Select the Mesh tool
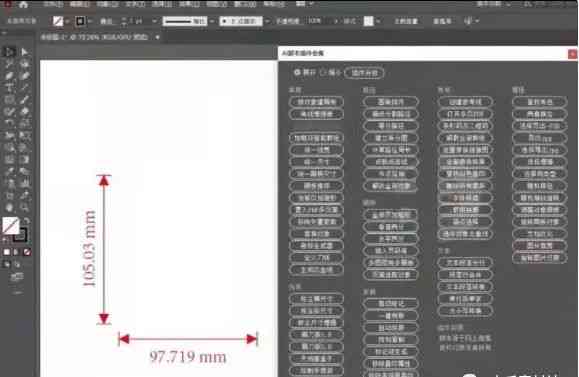 click(9, 160)
